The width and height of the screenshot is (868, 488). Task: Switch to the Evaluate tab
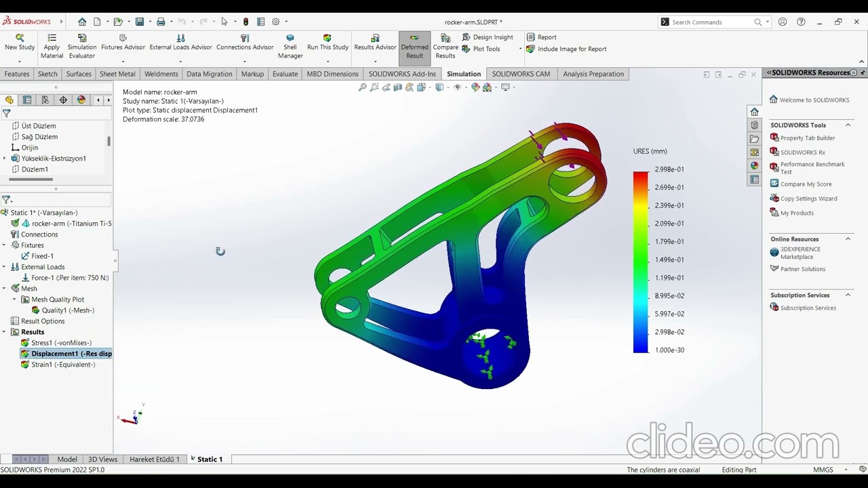point(285,74)
